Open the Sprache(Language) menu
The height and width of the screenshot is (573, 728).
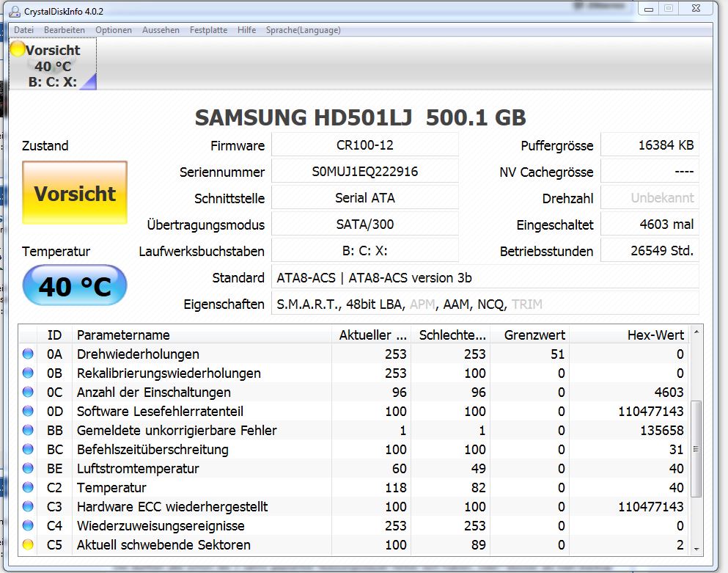coord(304,30)
